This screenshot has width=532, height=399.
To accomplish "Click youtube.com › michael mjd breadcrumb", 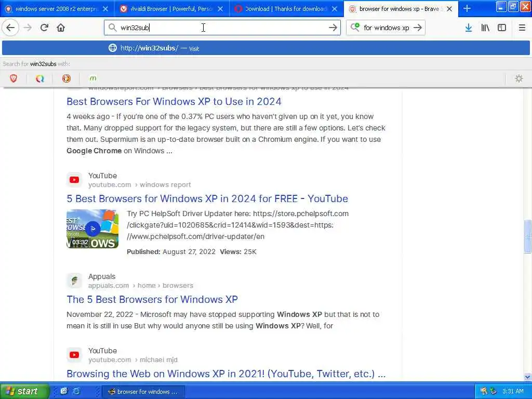I will coord(132,360).
